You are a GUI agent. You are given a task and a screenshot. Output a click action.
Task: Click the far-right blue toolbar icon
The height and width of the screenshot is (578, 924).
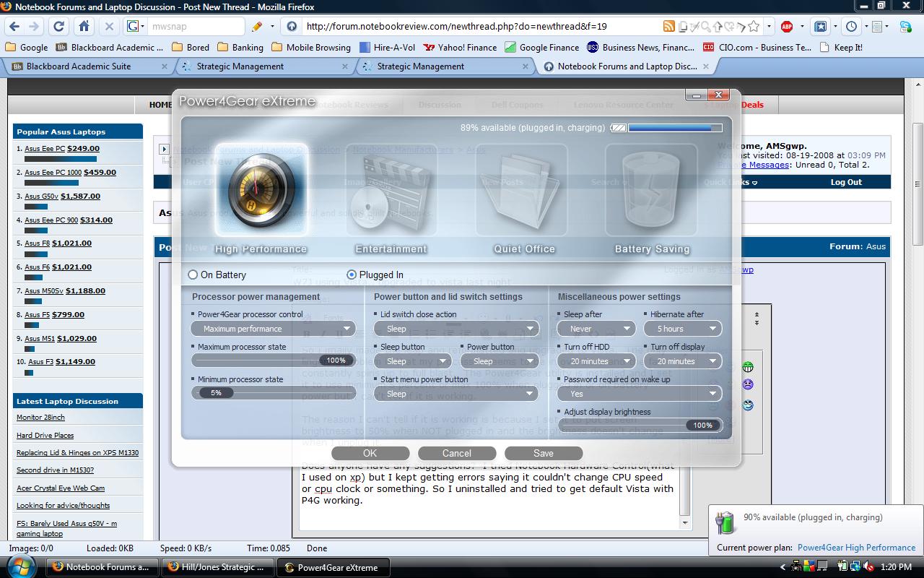click(905, 26)
